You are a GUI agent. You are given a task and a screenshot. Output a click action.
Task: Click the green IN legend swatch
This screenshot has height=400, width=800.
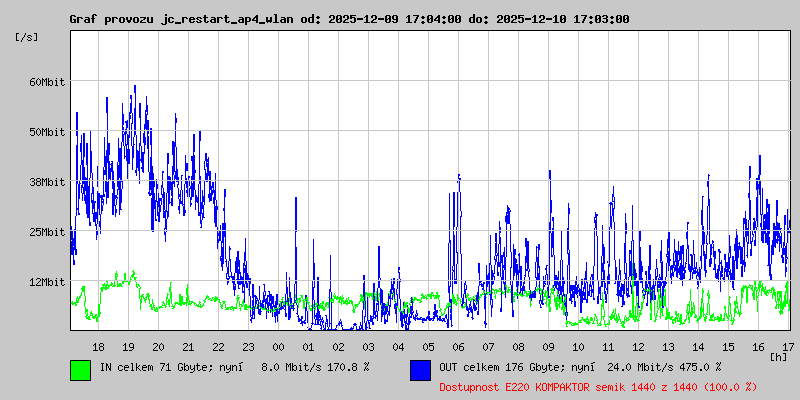(x=81, y=370)
